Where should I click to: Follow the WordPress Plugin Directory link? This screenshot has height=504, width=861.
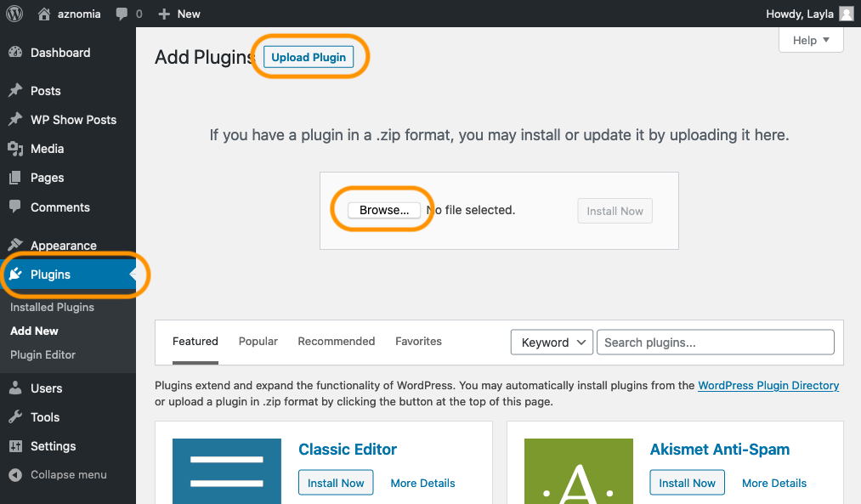[x=768, y=385]
